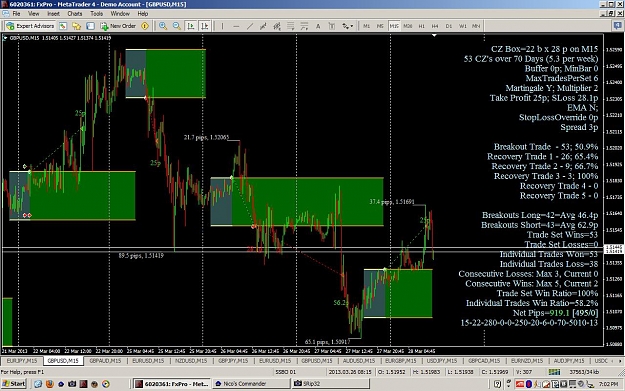Click the chart shift triangle marker
This screenshot has height=391, width=625.
434,35
